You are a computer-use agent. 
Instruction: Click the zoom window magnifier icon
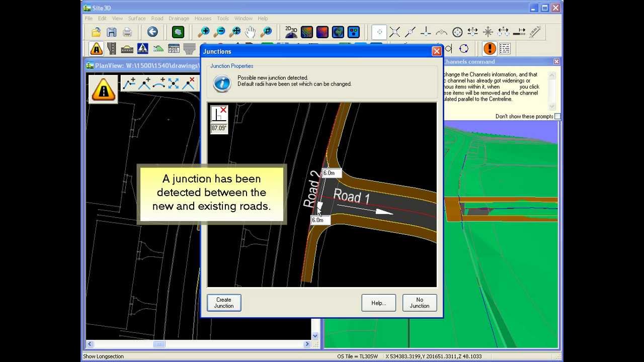[x=267, y=32]
